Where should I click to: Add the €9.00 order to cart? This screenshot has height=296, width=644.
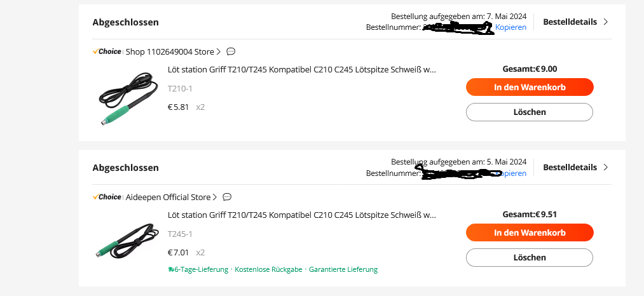click(x=529, y=87)
